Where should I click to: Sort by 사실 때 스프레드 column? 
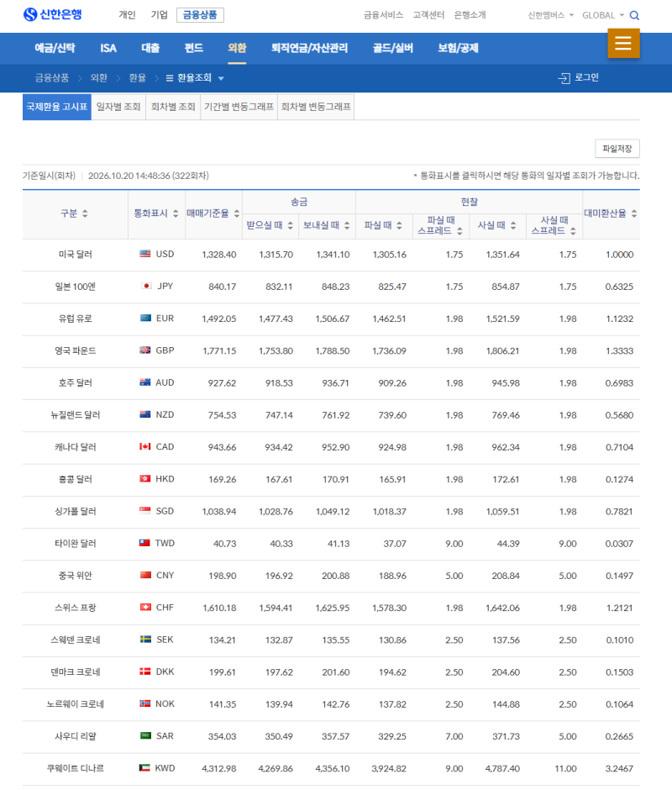click(x=573, y=231)
